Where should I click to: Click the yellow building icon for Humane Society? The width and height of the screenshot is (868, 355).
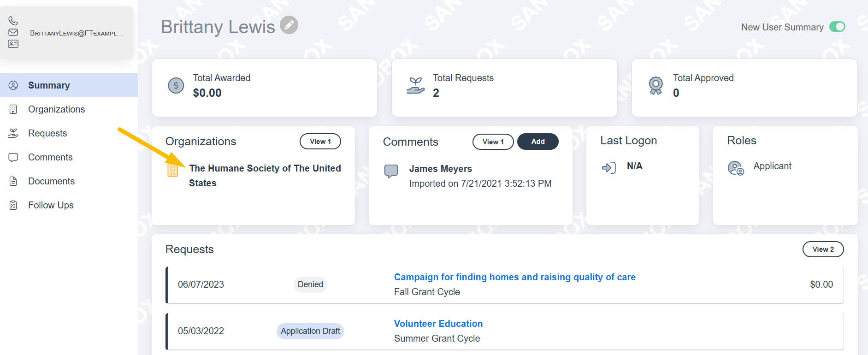[173, 170]
